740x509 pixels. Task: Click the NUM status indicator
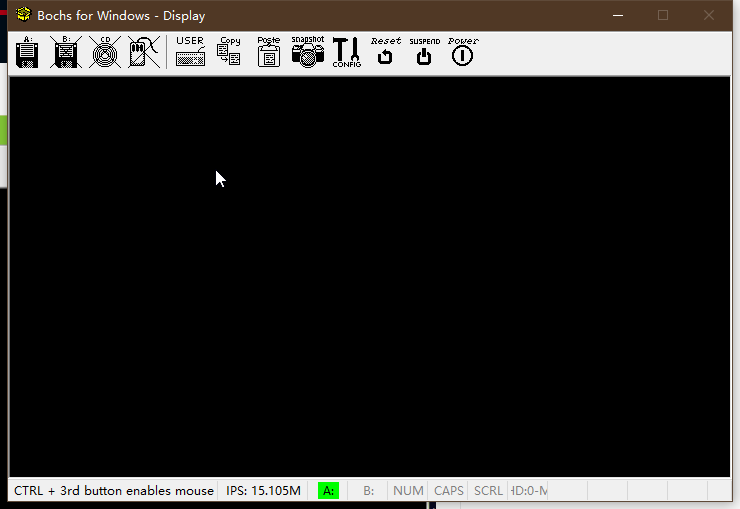click(x=408, y=491)
